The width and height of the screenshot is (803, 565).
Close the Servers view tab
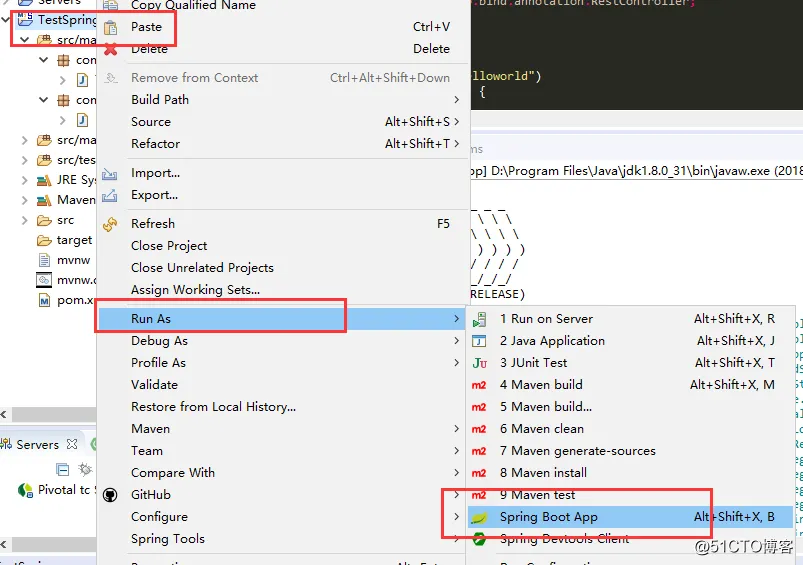pos(72,444)
